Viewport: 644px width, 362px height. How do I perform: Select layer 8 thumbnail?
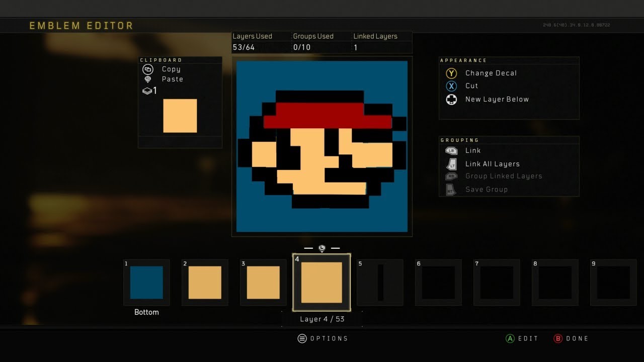point(555,283)
